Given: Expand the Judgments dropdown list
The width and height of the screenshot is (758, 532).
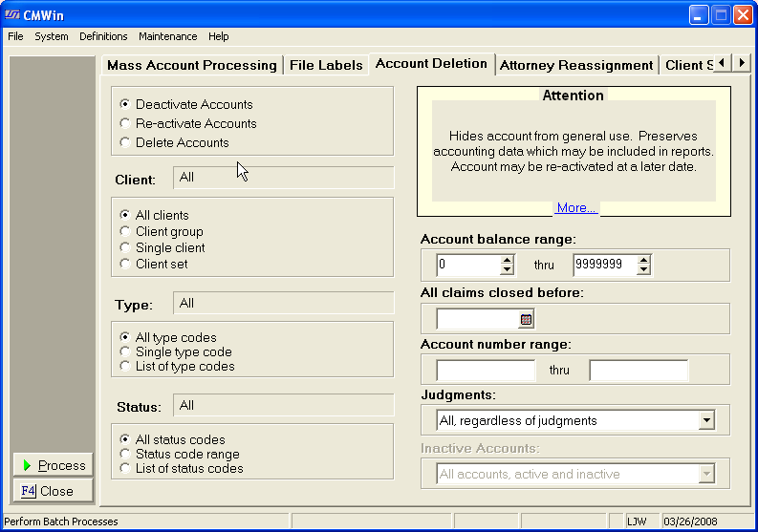Looking at the screenshot, I should [706, 420].
